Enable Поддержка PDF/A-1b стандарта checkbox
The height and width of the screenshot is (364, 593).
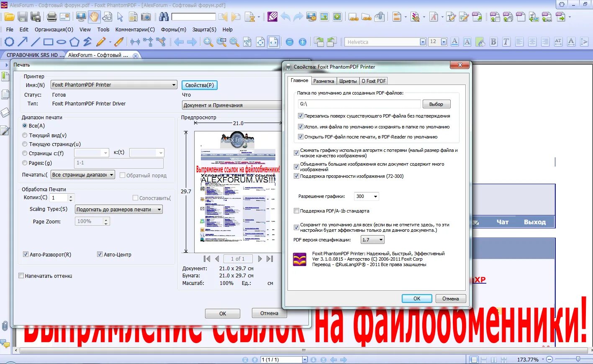click(296, 211)
